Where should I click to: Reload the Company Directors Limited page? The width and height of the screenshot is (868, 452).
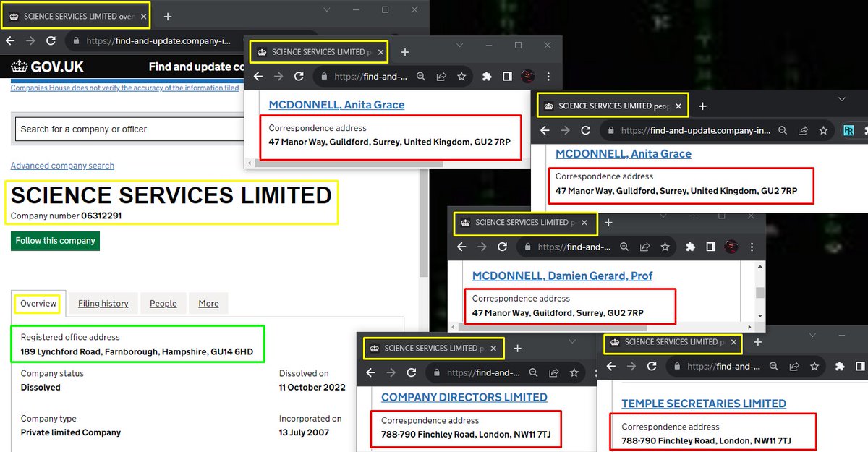pyautogui.click(x=411, y=372)
